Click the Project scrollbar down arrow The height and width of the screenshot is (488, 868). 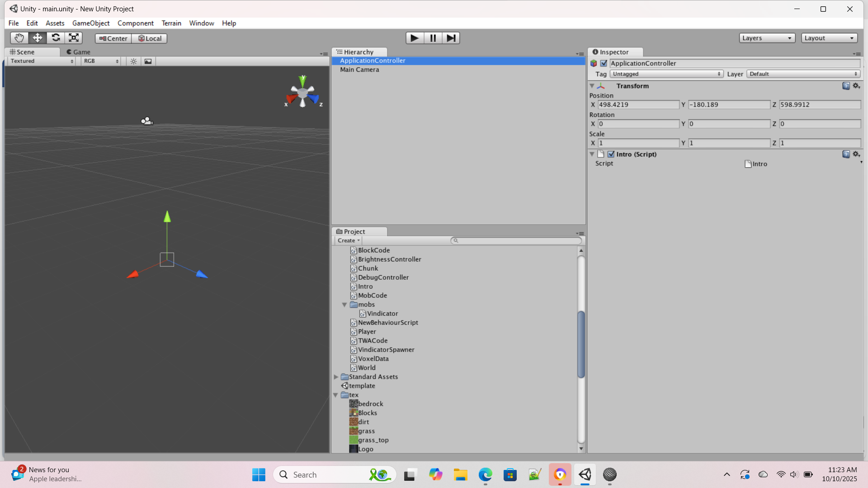click(x=581, y=449)
